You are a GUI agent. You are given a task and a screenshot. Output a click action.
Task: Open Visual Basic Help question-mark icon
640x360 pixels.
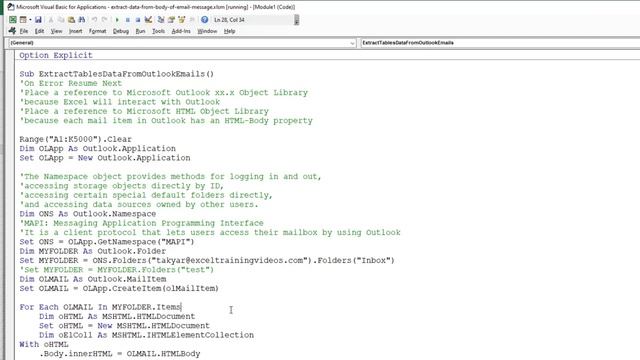(204, 20)
